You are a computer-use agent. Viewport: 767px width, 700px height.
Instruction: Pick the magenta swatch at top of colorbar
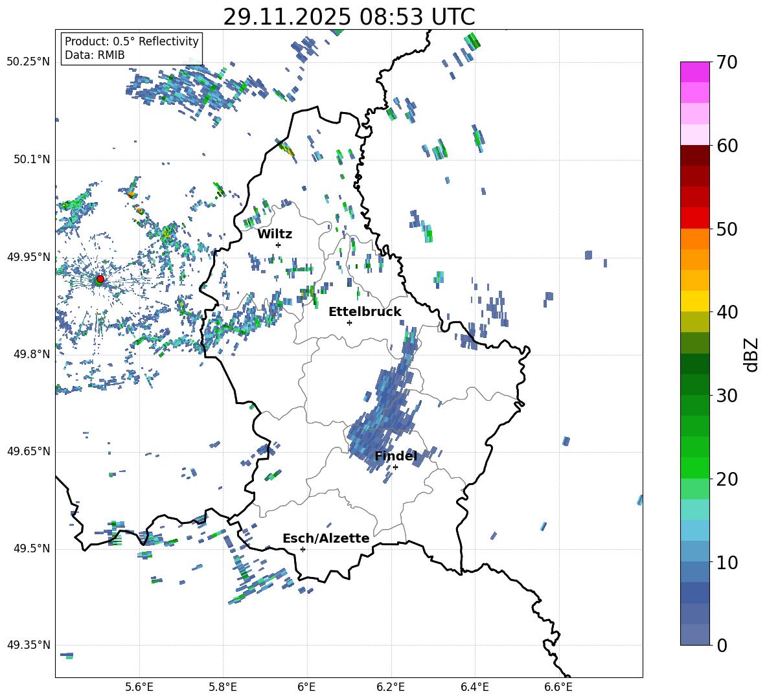point(694,72)
